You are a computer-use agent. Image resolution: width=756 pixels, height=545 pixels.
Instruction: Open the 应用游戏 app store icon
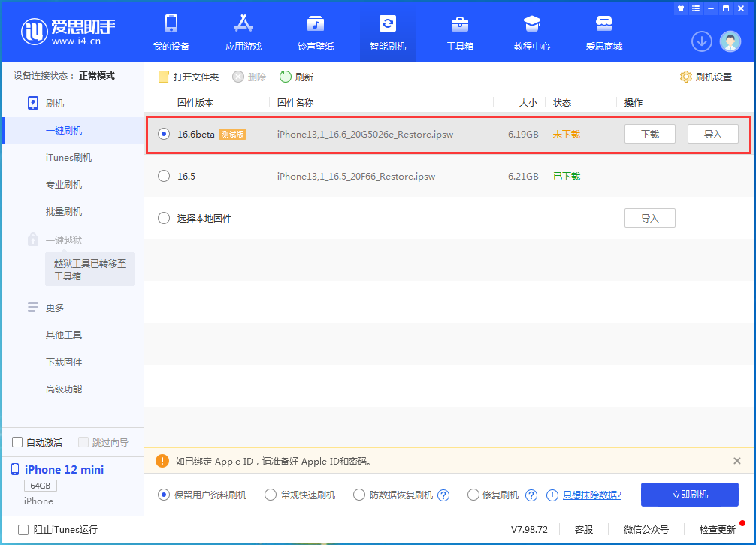click(243, 24)
